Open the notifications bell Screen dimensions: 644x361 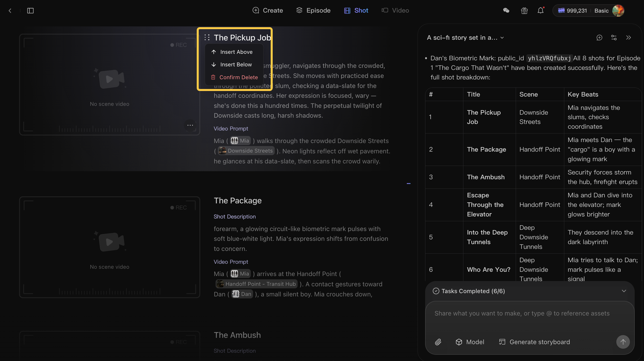point(541,11)
